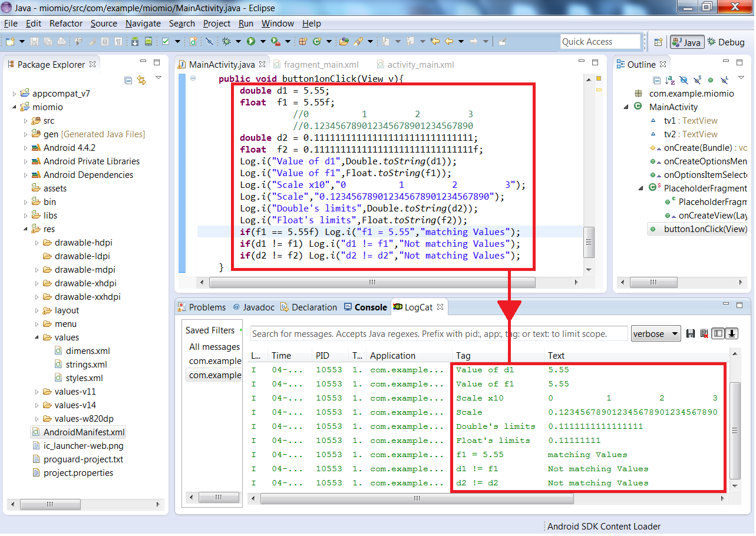The height and width of the screenshot is (536, 756).
Task: Save the LogCat log to file
Action: click(x=691, y=334)
